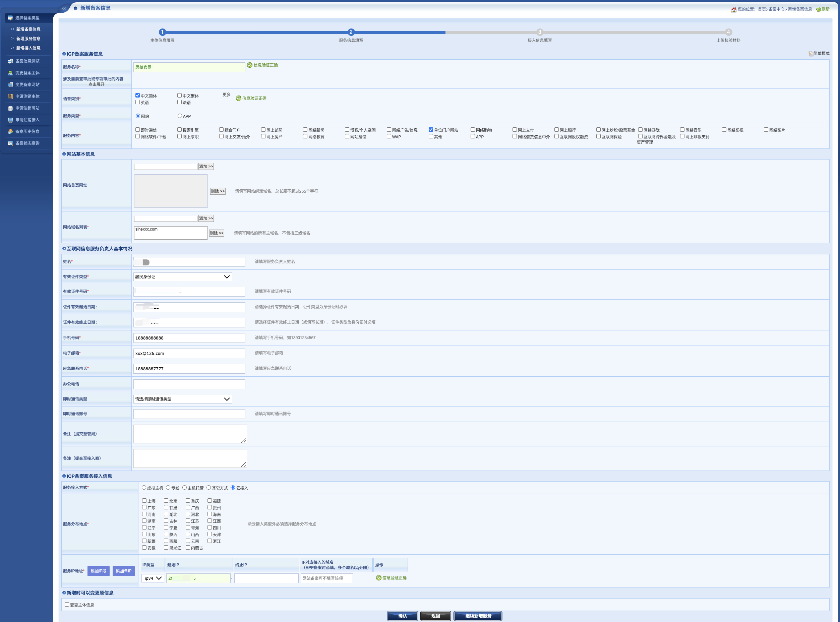
Task: Click 删除 >> for 网站域名列表
Action: tap(217, 233)
